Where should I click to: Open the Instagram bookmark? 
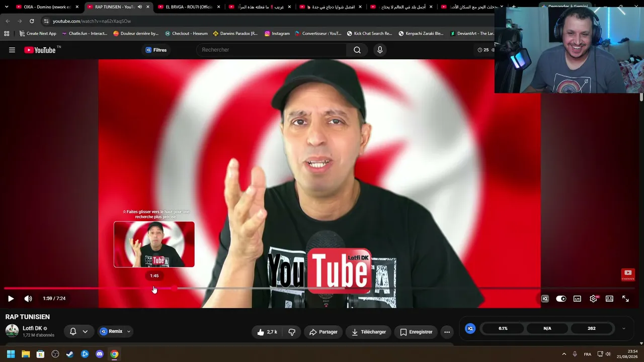click(x=277, y=34)
